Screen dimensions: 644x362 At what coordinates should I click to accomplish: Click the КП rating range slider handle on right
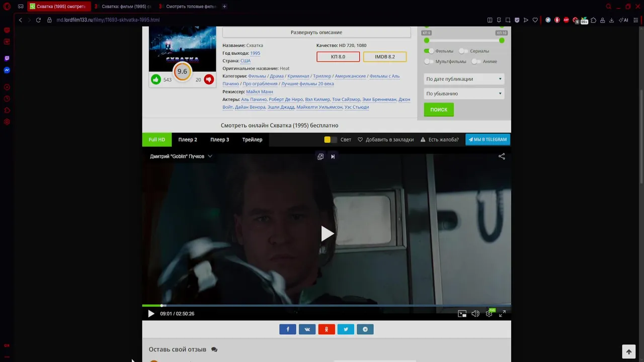pyautogui.click(x=502, y=40)
